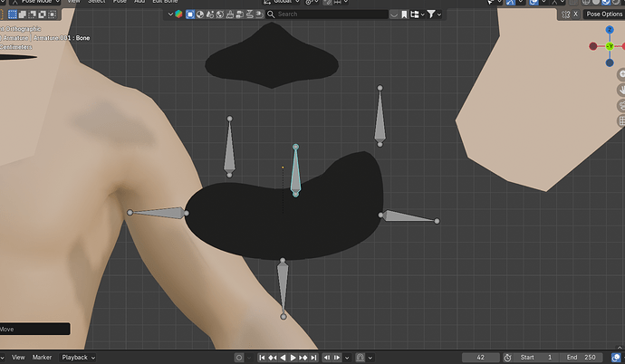Toggle the stamp-shaped filter icon

pyautogui.click(x=230, y=14)
